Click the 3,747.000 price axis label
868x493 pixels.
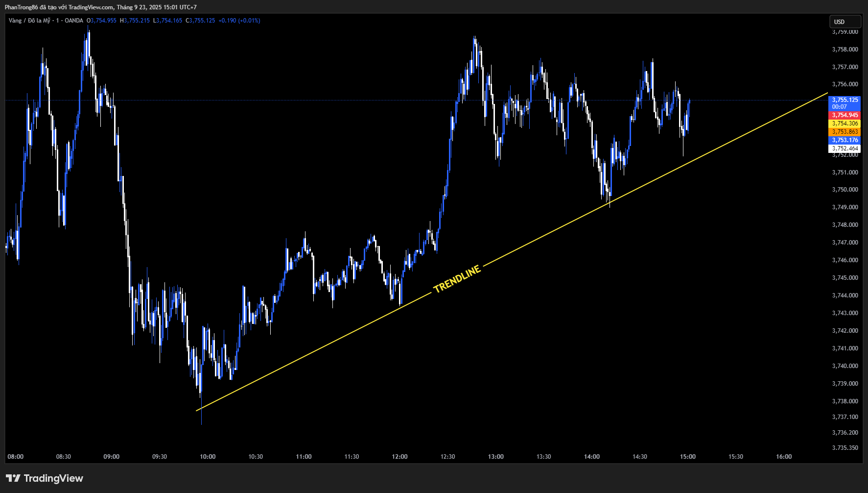point(845,243)
